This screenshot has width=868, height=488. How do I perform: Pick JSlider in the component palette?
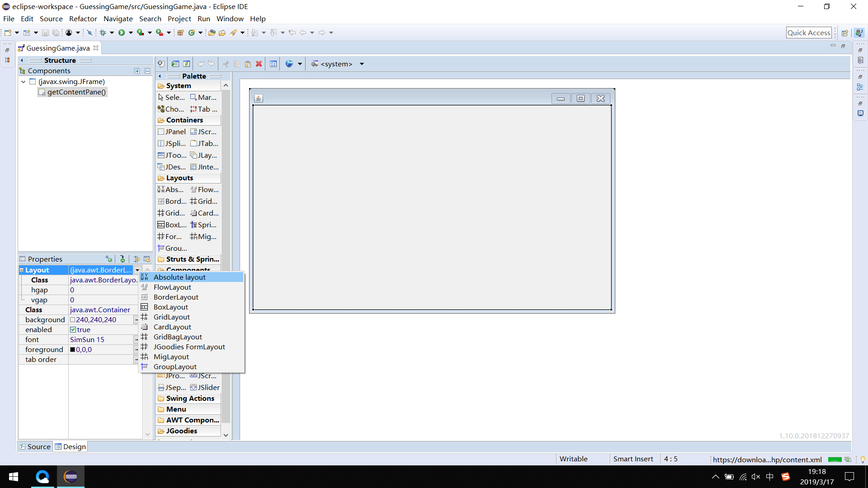pyautogui.click(x=205, y=387)
